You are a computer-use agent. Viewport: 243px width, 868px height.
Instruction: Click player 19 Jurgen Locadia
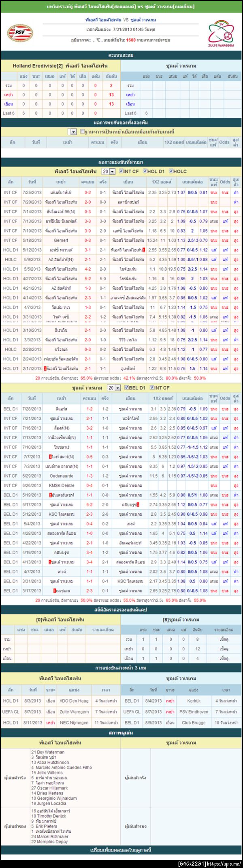coord(49,804)
